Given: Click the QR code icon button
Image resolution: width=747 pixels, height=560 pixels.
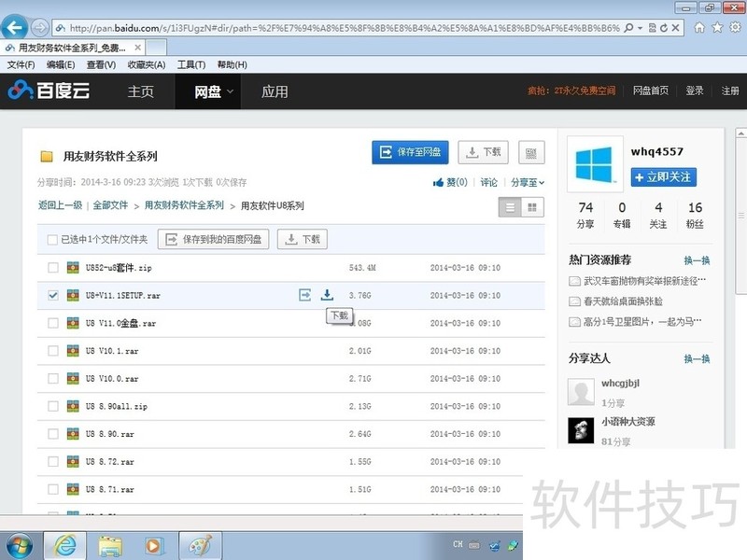Looking at the screenshot, I should pos(531,153).
